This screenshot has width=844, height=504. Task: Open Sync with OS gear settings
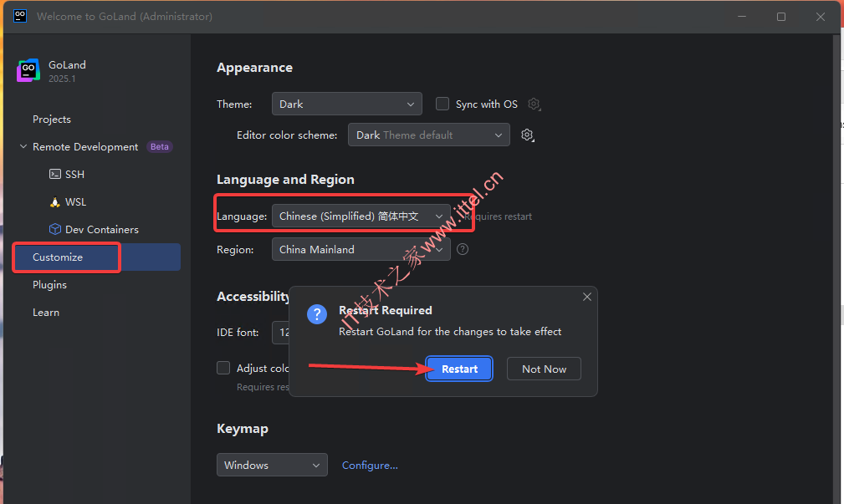[534, 104]
